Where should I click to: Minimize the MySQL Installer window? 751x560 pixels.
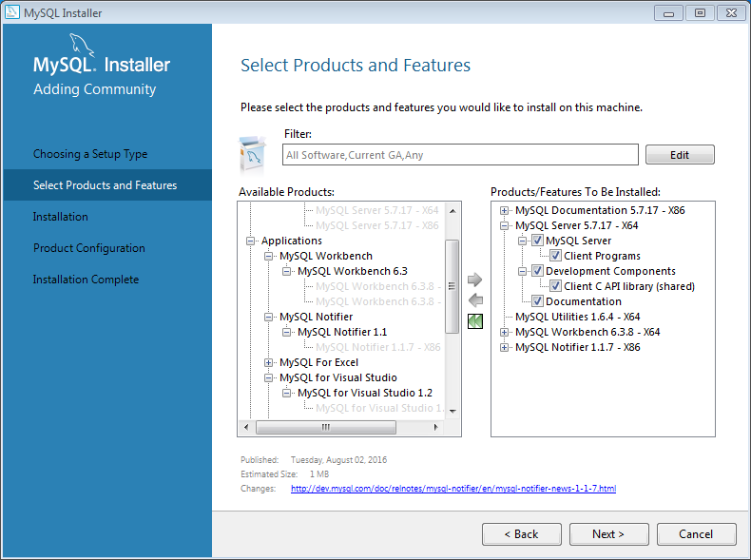(668, 13)
